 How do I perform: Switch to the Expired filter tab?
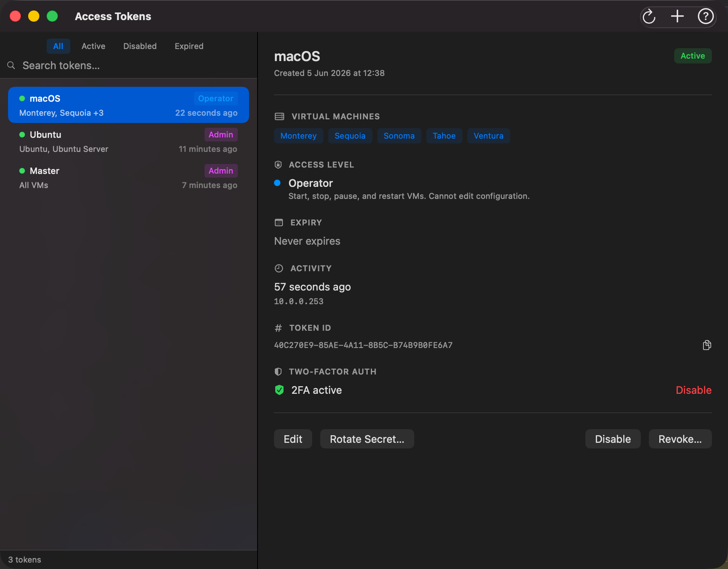coord(189,46)
